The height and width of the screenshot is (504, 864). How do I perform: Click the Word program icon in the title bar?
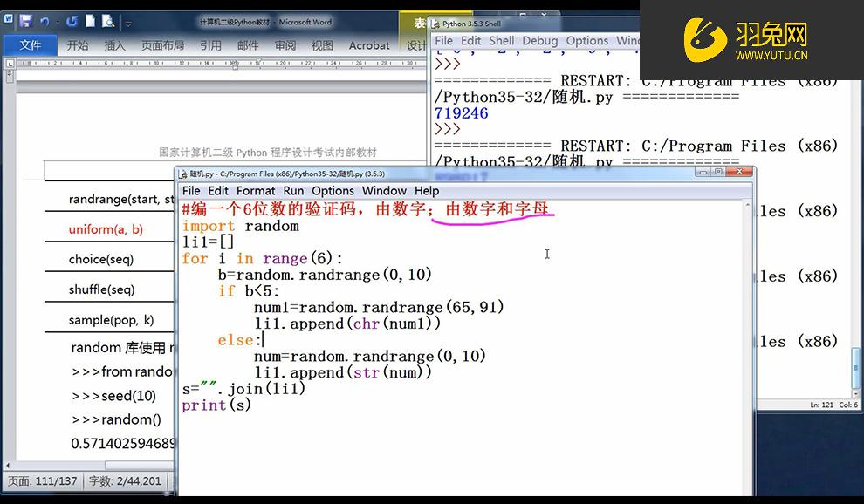pyautogui.click(x=8, y=17)
